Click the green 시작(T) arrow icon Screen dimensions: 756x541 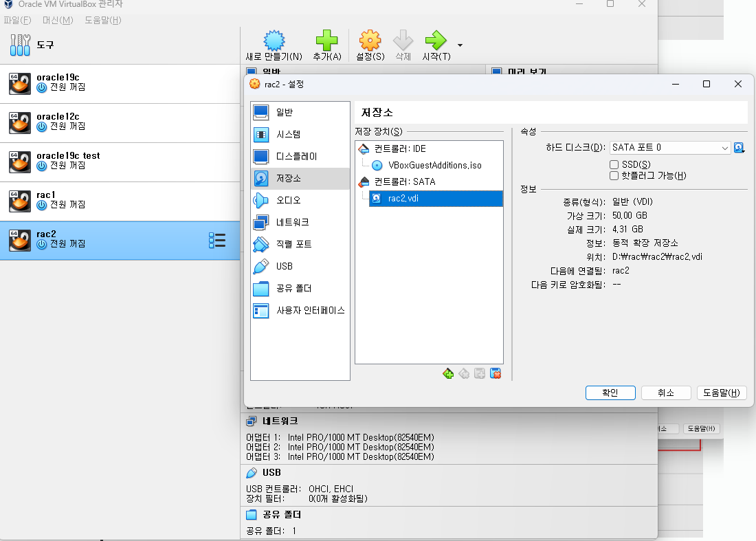coord(436,41)
